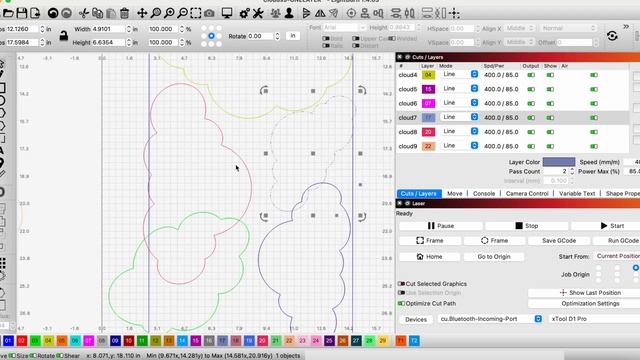640x360 pixels.
Task: Undo the last action
Action: click(53, 13)
